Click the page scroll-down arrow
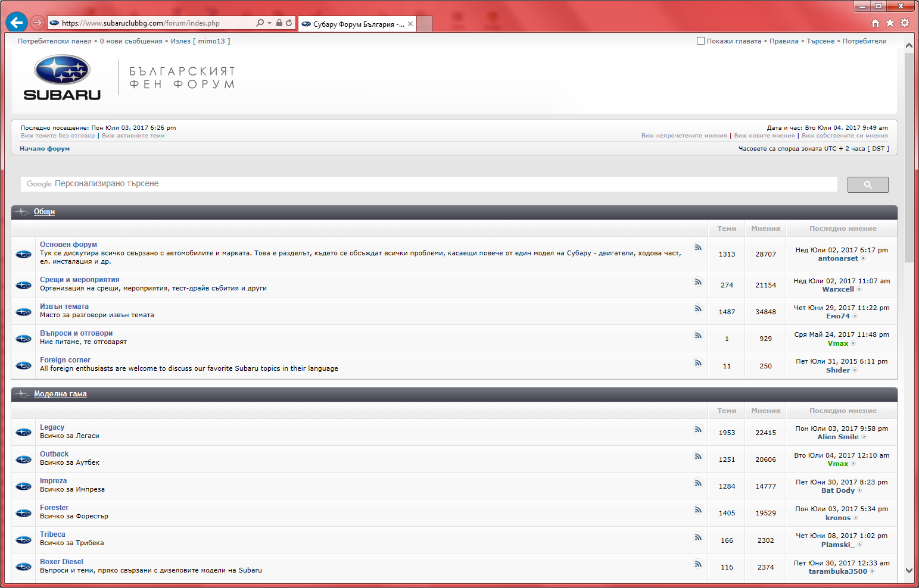The image size is (919, 588). (x=909, y=570)
